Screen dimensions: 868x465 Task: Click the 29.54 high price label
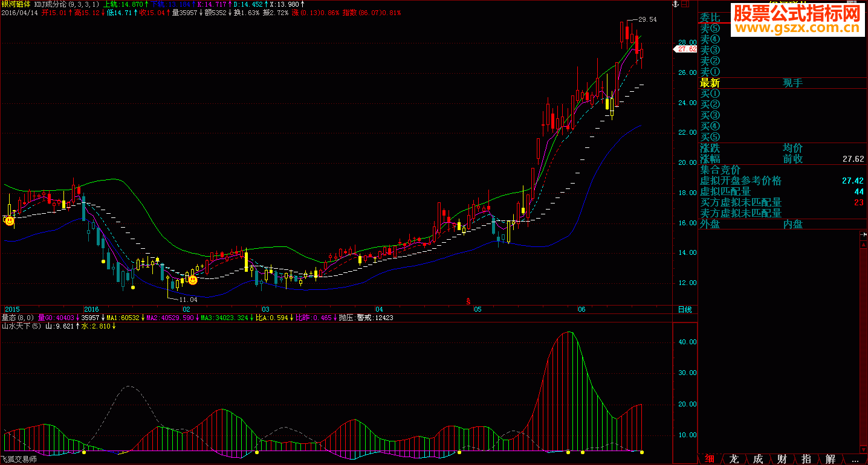tap(647, 20)
